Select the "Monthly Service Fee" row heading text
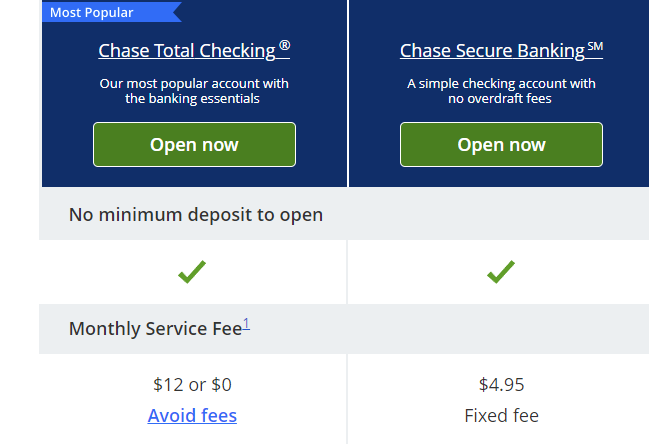649x444 pixels. tap(155, 328)
